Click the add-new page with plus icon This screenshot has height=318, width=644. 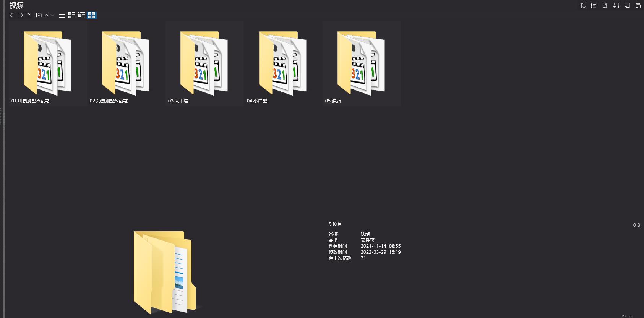pyautogui.click(x=616, y=5)
